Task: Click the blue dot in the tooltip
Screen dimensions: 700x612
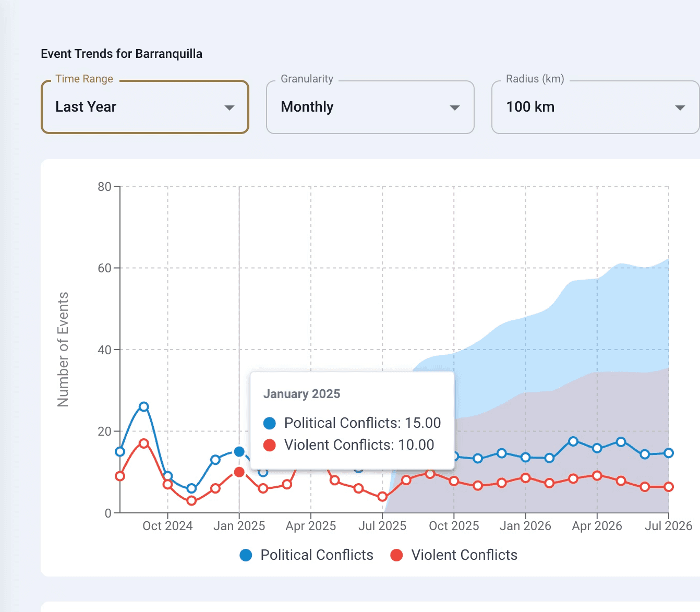Action: (269, 423)
